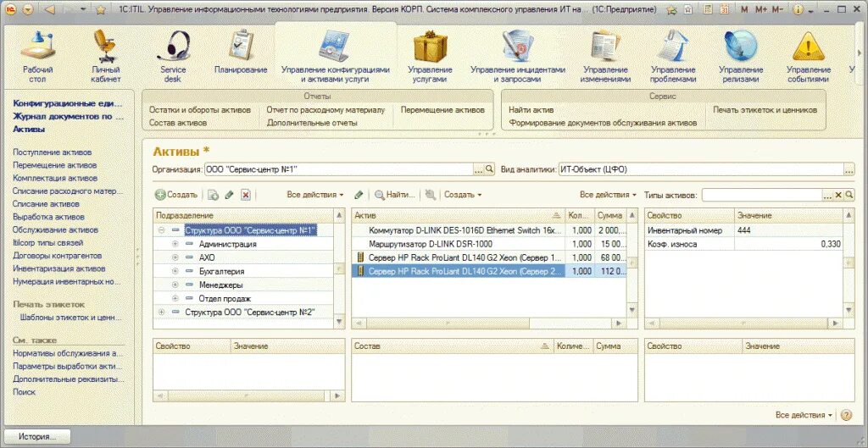Click the magnifier next to Типы активов
This screenshot has height=448, width=868.
(x=849, y=196)
